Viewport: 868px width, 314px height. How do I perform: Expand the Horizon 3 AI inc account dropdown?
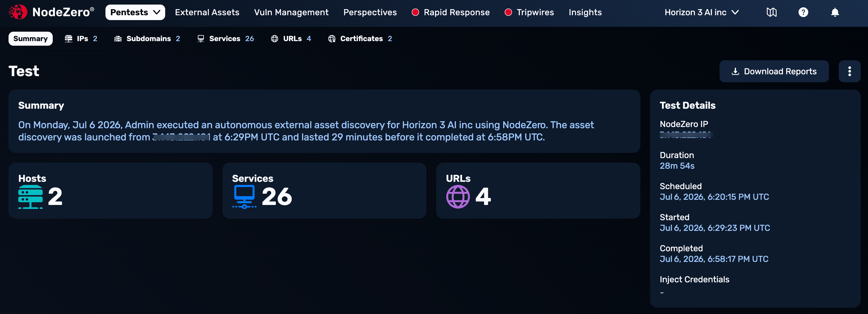(x=701, y=12)
